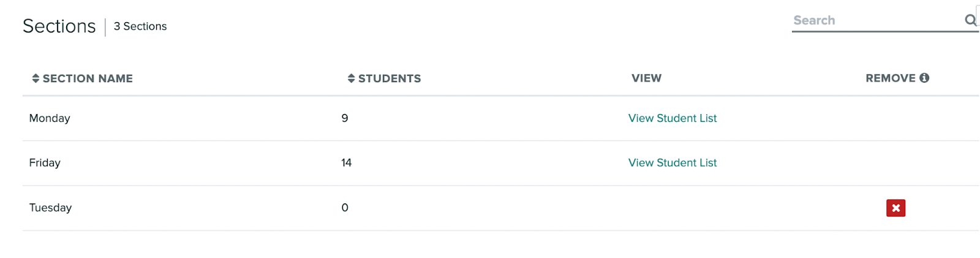Open View Student List for Monday
This screenshot has width=980, height=258.
pyautogui.click(x=672, y=118)
